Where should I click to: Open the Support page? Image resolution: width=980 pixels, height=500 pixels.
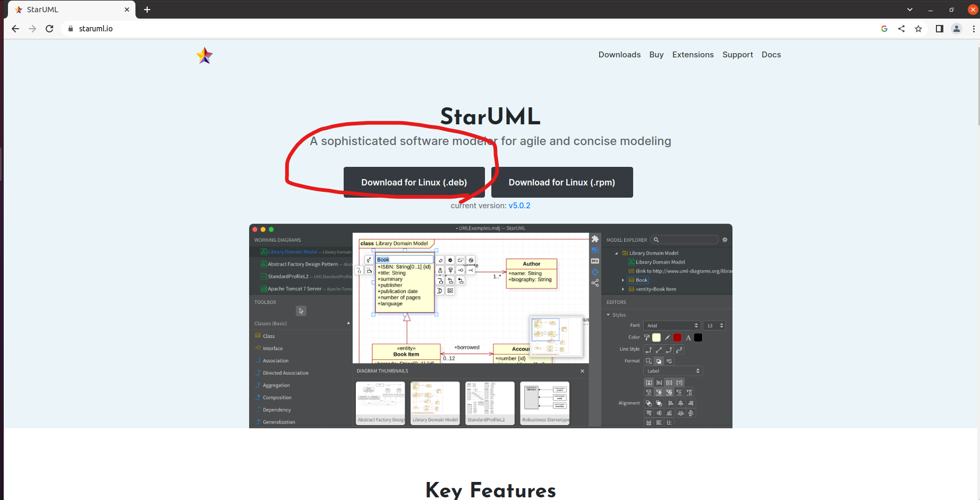[x=738, y=55]
